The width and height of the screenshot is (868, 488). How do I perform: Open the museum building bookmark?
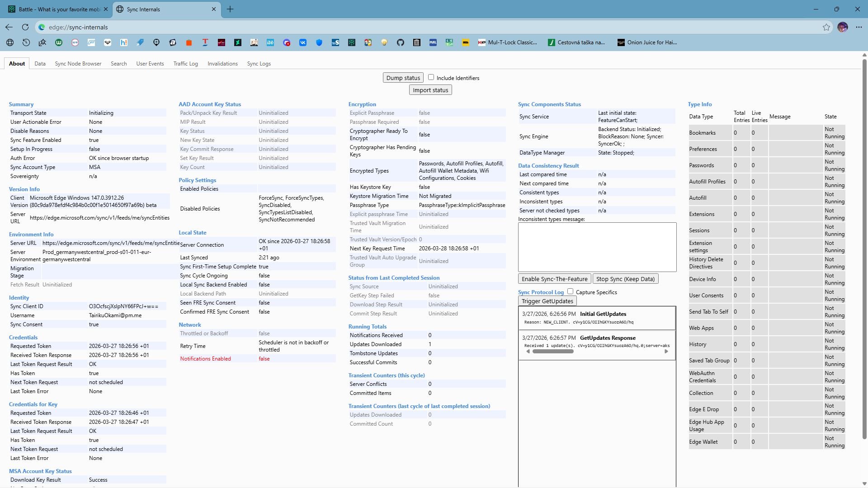point(417,42)
